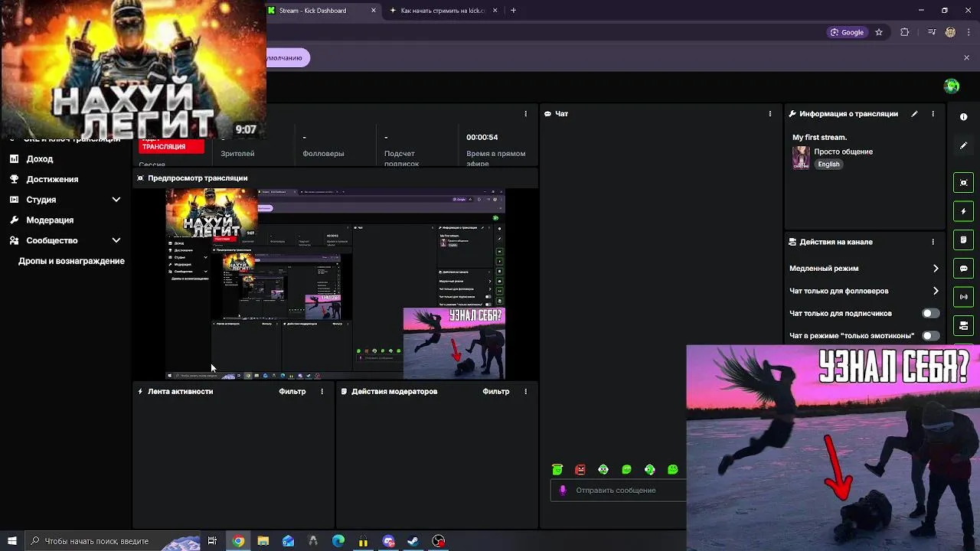
Task: Open File Explorer from the taskbar
Action: [263, 541]
